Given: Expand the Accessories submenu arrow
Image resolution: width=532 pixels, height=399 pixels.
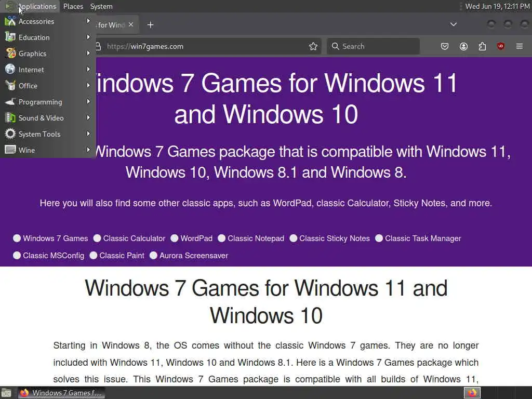Looking at the screenshot, I should (x=88, y=21).
